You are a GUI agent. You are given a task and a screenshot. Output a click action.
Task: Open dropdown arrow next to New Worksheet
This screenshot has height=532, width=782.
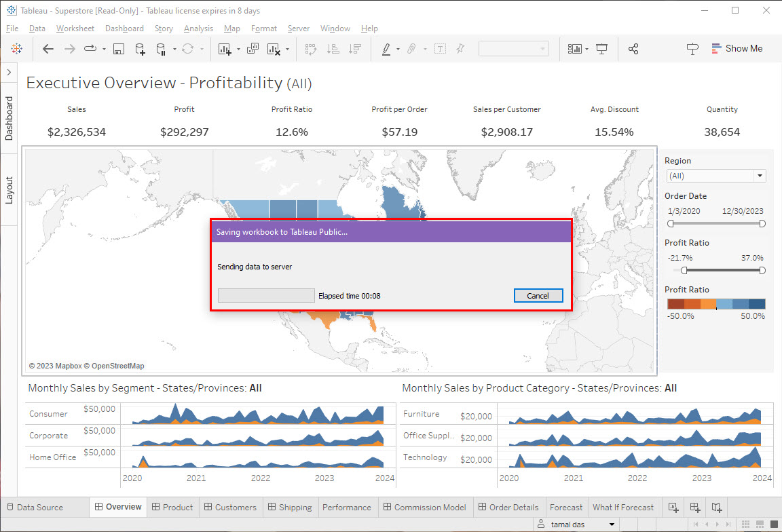click(x=238, y=49)
